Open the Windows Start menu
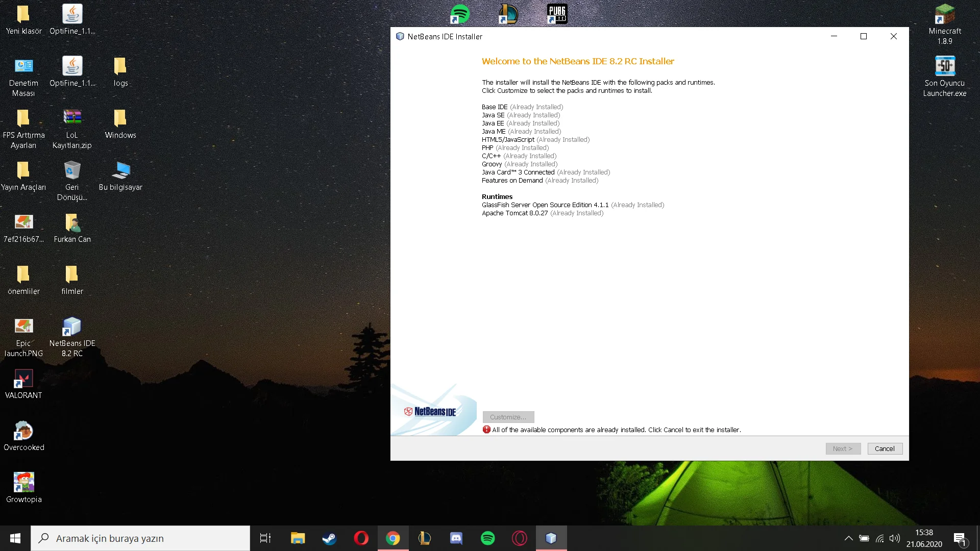This screenshot has height=551, width=980. pos(15,538)
